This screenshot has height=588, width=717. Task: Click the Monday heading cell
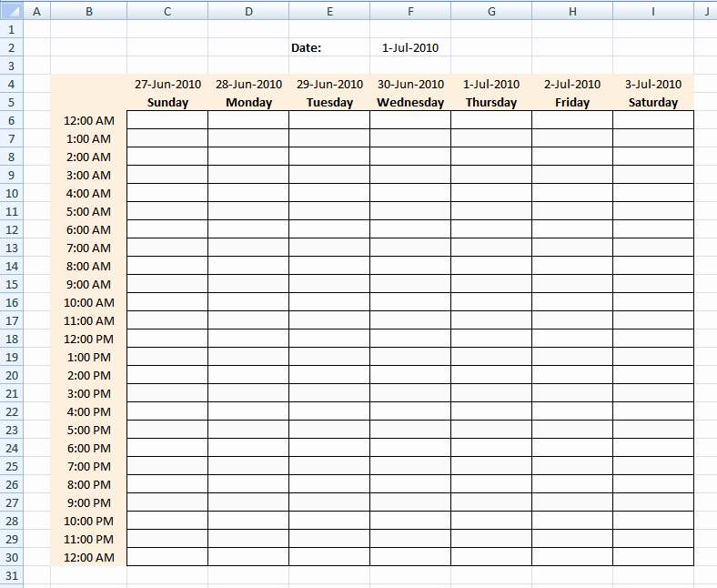[248, 102]
